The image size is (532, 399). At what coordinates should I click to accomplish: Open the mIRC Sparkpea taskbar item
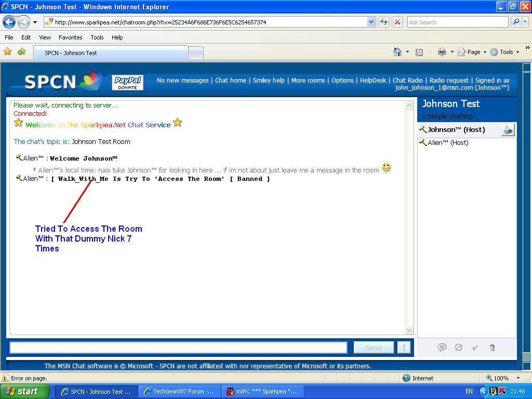(x=262, y=392)
